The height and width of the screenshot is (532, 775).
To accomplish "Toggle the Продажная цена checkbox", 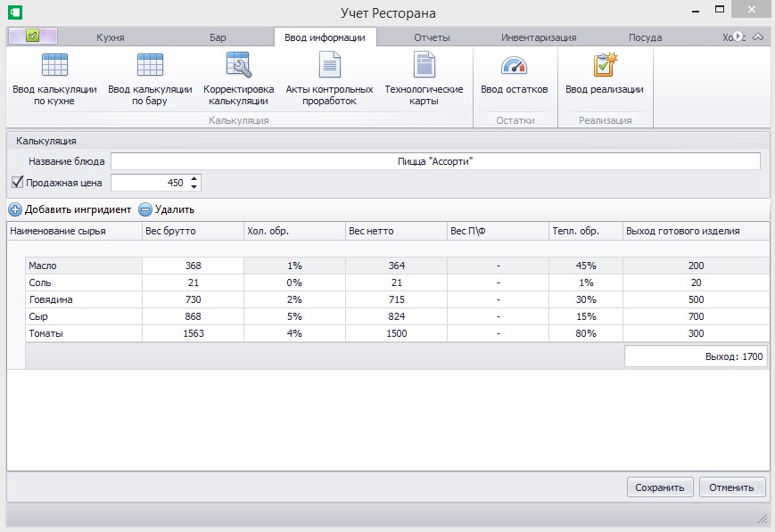I will click(17, 183).
